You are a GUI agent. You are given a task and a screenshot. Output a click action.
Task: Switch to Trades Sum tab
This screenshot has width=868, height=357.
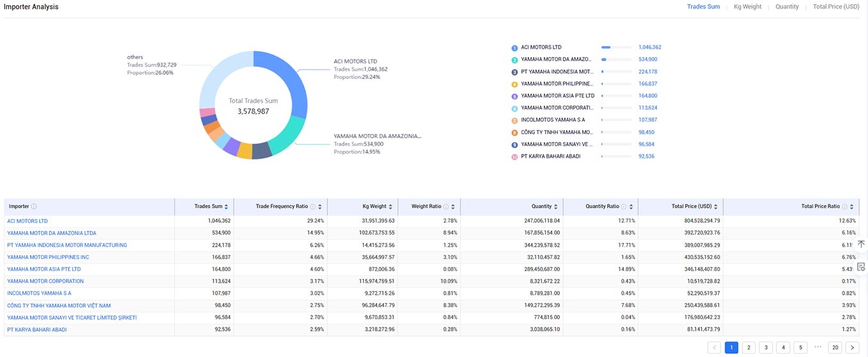pyautogui.click(x=703, y=6)
